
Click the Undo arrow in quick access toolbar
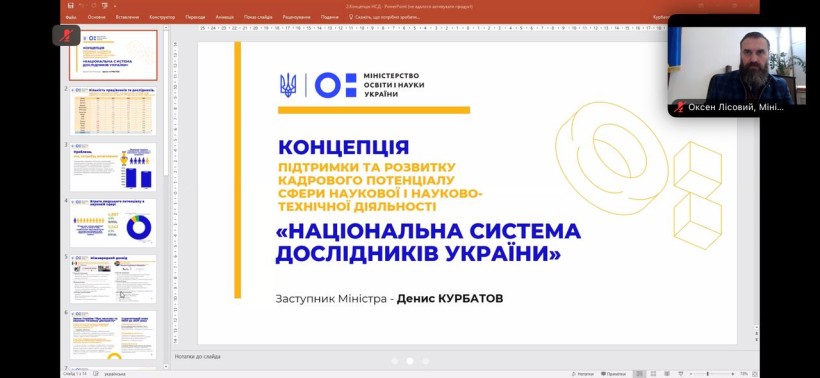pyautogui.click(x=81, y=6)
